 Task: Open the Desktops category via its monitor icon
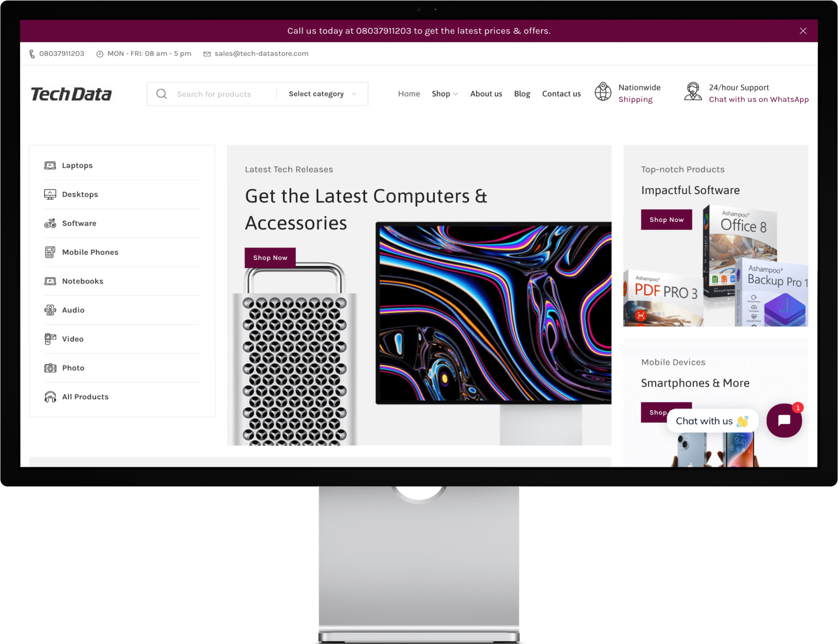pos(50,194)
